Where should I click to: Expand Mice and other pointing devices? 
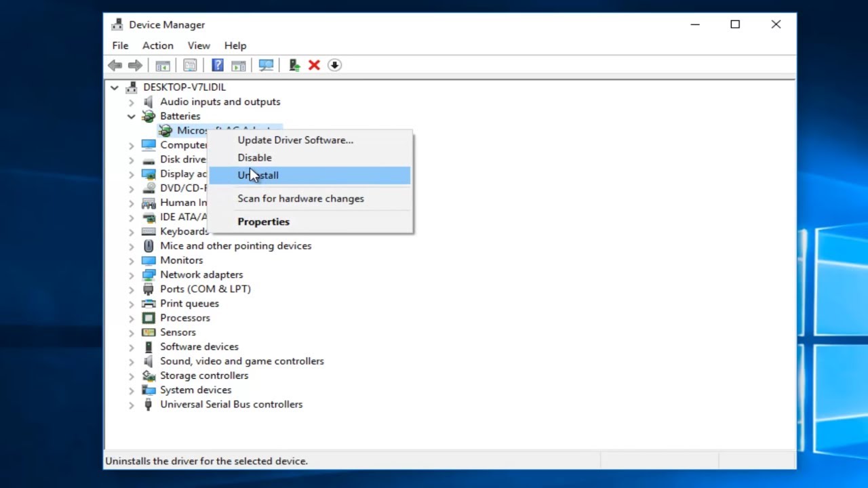131,246
